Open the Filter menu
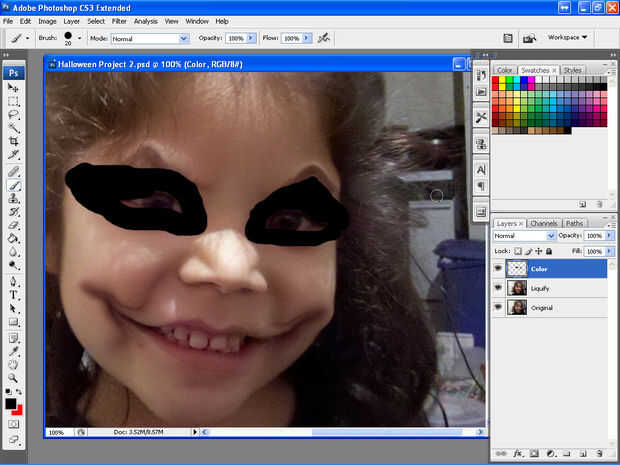 [119, 21]
